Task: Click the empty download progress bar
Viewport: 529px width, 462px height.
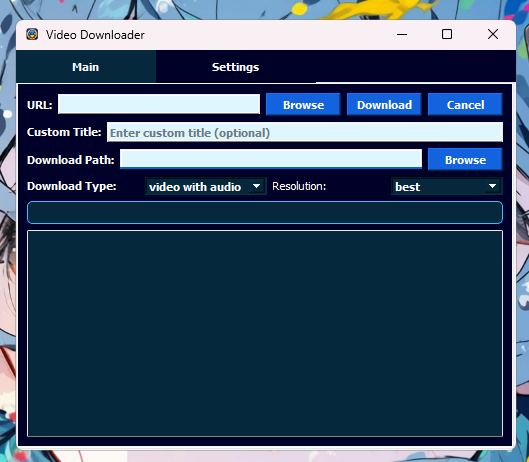Action: (x=265, y=213)
